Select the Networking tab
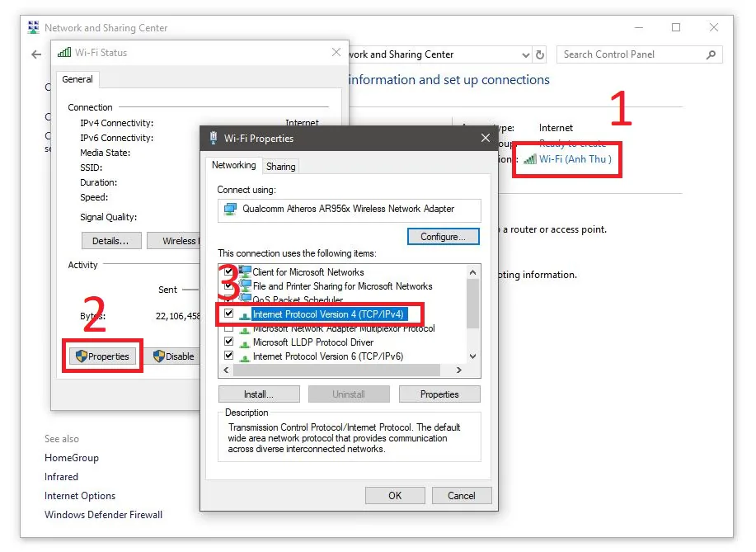Screen dimensions: 756x552 234,165
